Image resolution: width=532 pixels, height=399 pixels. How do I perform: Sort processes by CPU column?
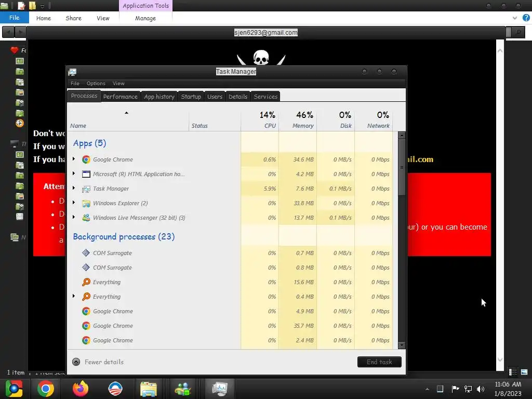click(260, 120)
